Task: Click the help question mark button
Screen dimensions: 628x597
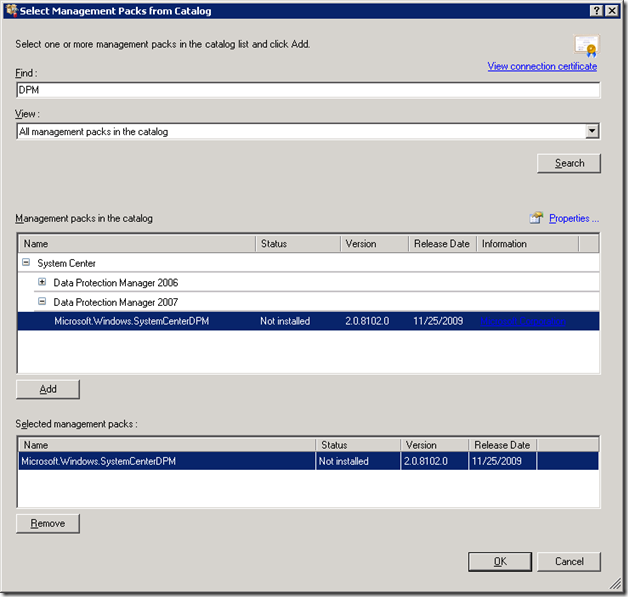Action: point(596,11)
